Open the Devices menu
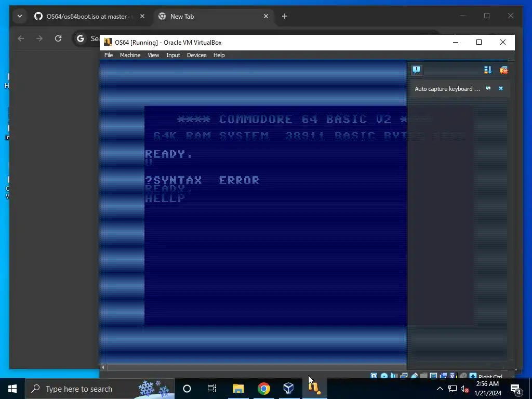The width and height of the screenshot is (532, 399). coord(196,55)
